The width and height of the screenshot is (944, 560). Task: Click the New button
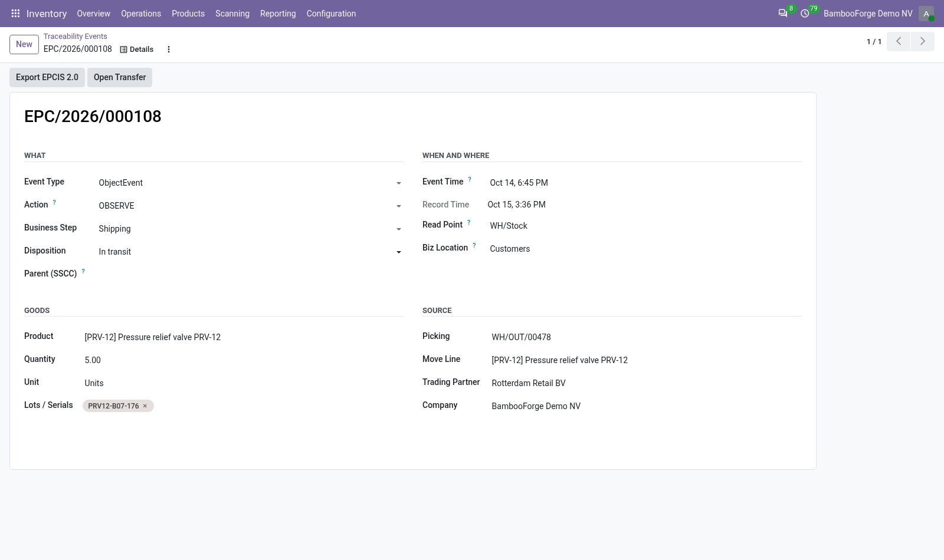click(24, 44)
